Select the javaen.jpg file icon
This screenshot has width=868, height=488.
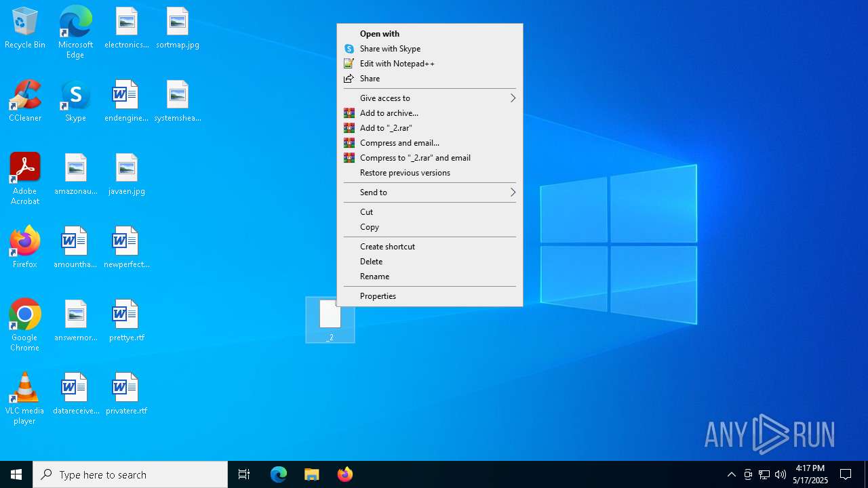tap(126, 175)
